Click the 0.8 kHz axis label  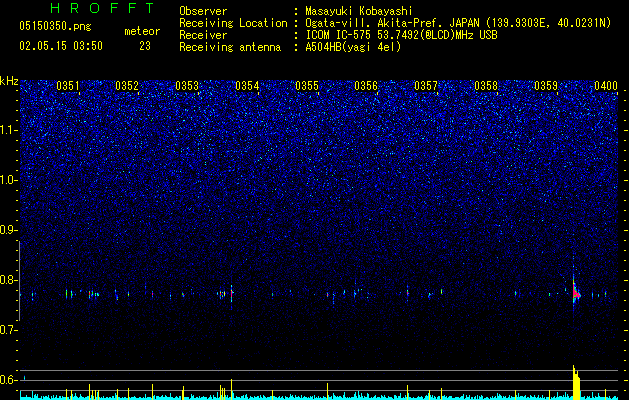click(x=9, y=280)
